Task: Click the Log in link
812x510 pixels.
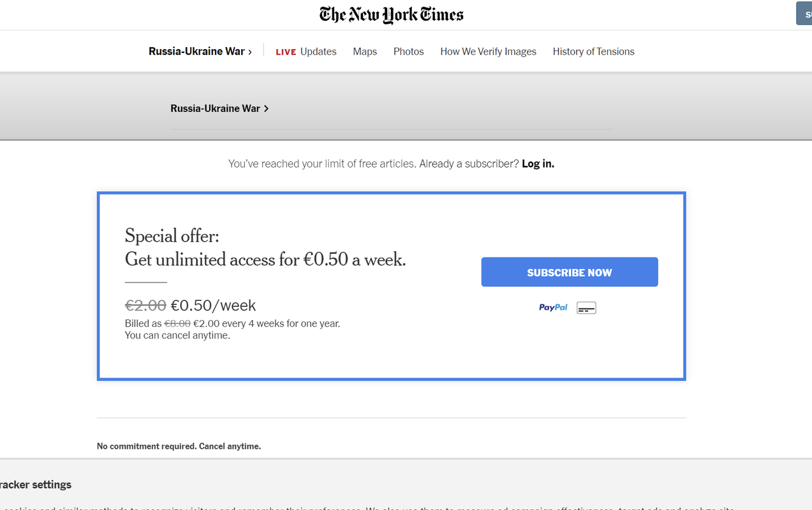Action: pyautogui.click(x=538, y=164)
